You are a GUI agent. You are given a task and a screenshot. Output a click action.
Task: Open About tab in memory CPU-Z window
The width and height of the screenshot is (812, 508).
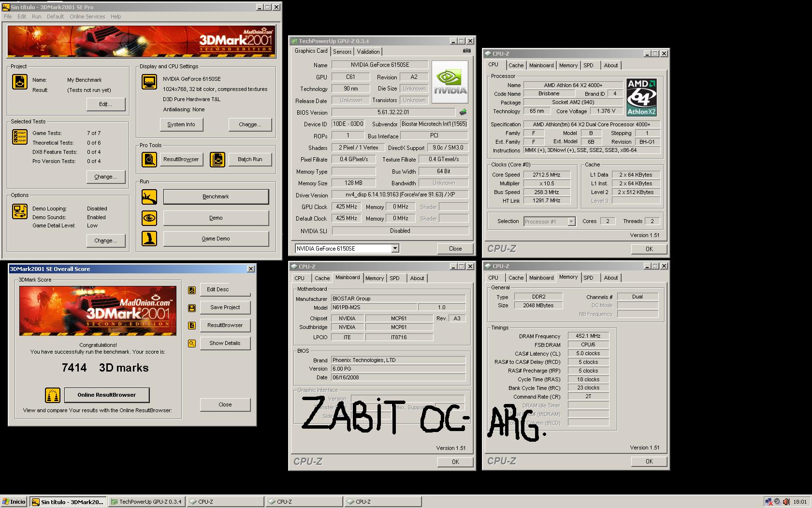(x=610, y=278)
